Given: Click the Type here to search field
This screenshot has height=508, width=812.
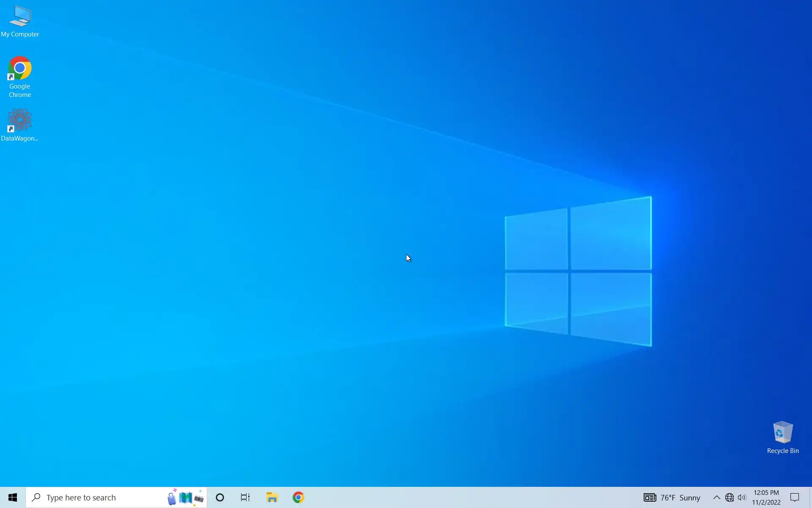Looking at the screenshot, I should pyautogui.click(x=97, y=497).
